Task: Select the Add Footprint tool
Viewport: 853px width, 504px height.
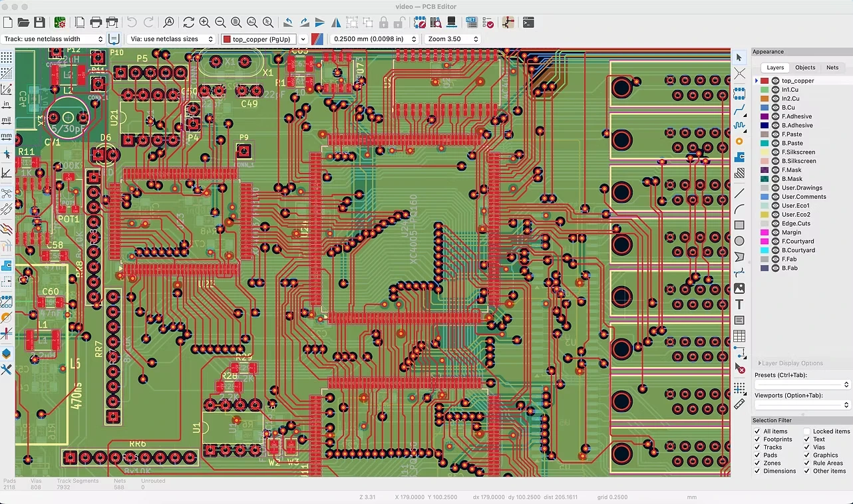Action: click(x=739, y=93)
